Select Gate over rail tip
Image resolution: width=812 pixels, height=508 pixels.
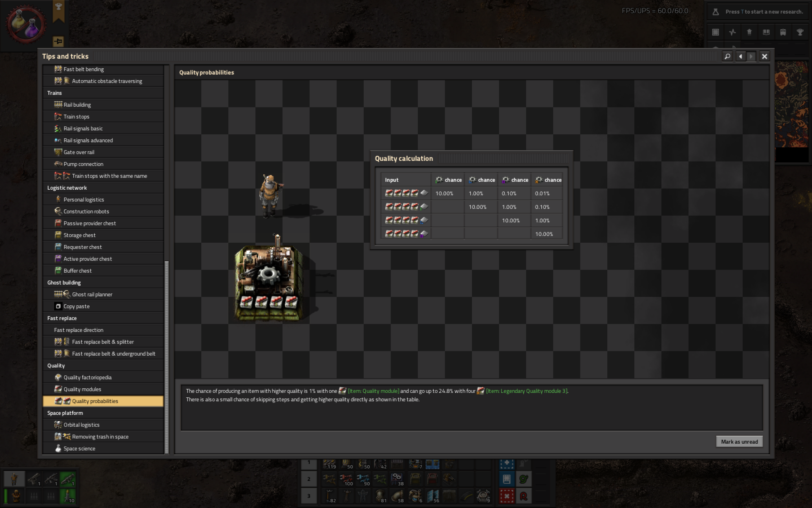[x=103, y=152]
